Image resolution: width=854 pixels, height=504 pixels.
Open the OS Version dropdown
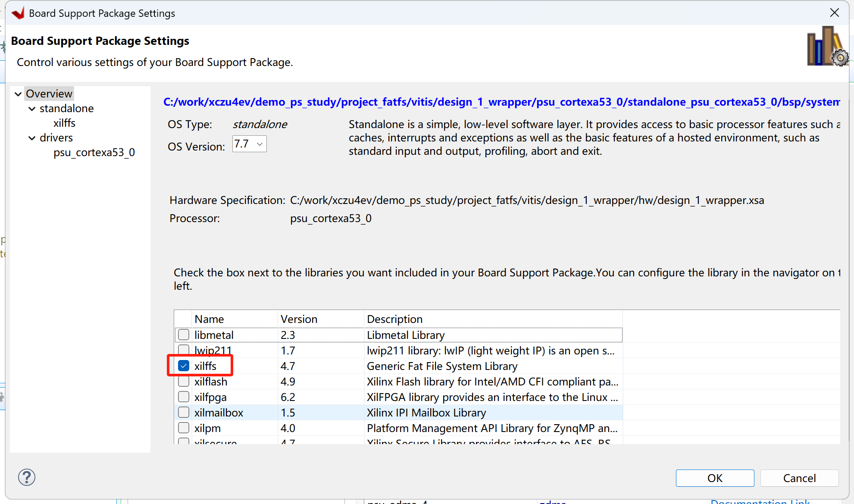point(250,144)
